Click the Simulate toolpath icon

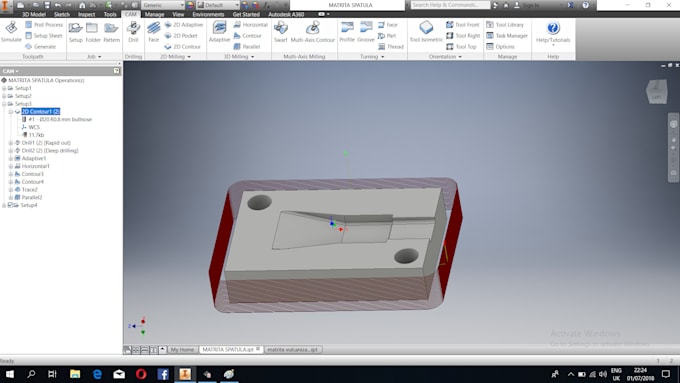[11, 32]
